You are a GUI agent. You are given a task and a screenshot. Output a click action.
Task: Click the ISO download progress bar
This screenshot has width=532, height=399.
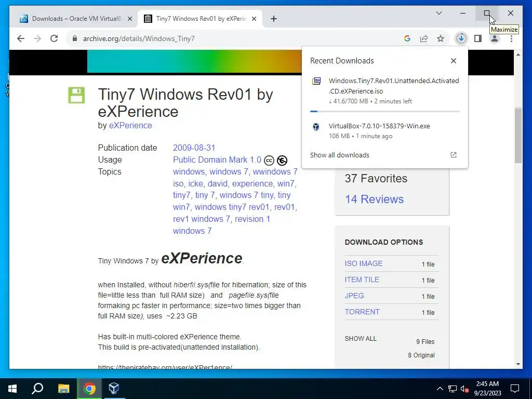[x=385, y=111]
